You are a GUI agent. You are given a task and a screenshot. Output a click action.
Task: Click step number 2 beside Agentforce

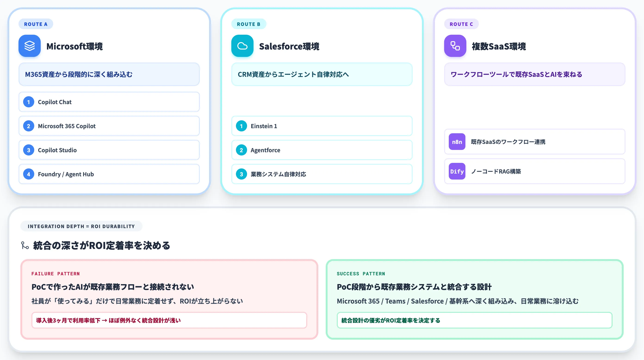click(241, 150)
